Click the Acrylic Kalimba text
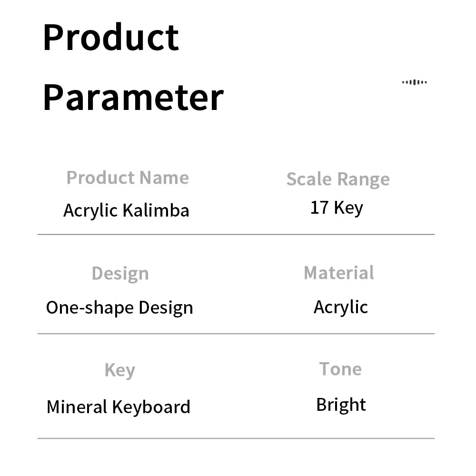476x476 pixels. click(x=126, y=210)
